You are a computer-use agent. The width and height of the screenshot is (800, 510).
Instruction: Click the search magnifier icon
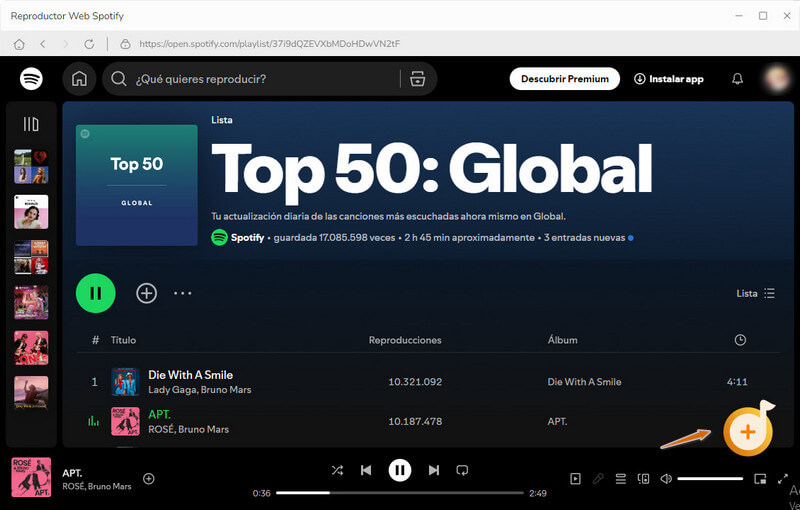(x=119, y=79)
